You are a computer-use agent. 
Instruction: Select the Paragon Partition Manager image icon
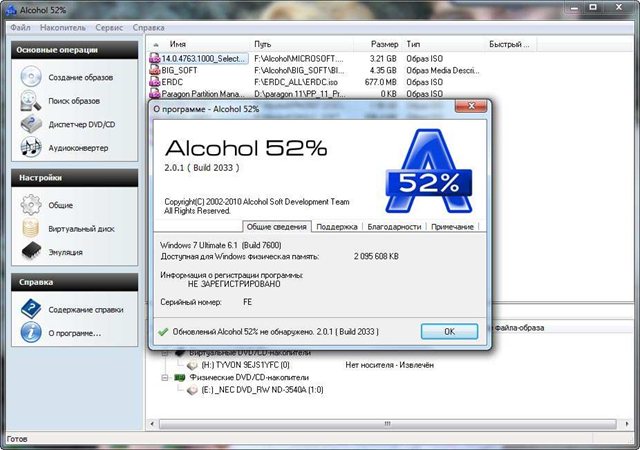(x=155, y=94)
